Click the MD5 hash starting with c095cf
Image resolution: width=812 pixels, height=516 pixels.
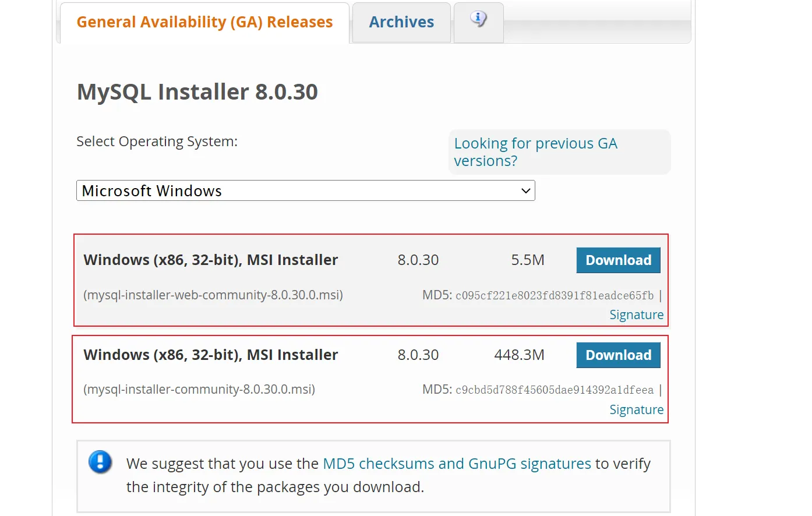click(x=555, y=295)
